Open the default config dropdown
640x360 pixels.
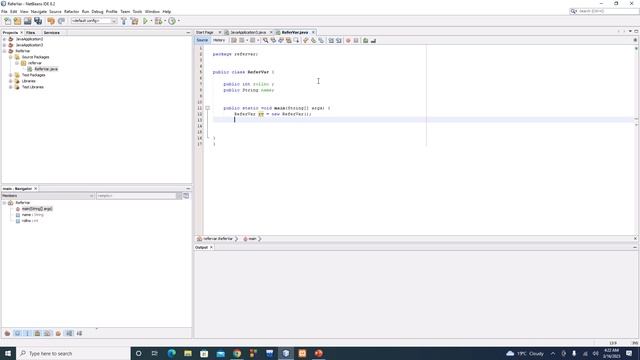pos(94,21)
